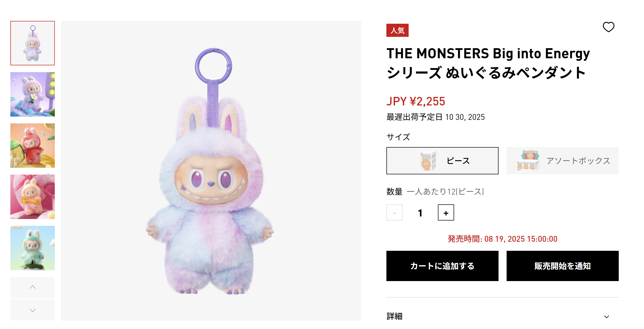644x329 pixels.
Task: Select the first purple plush thumbnail
Action: [x=33, y=43]
